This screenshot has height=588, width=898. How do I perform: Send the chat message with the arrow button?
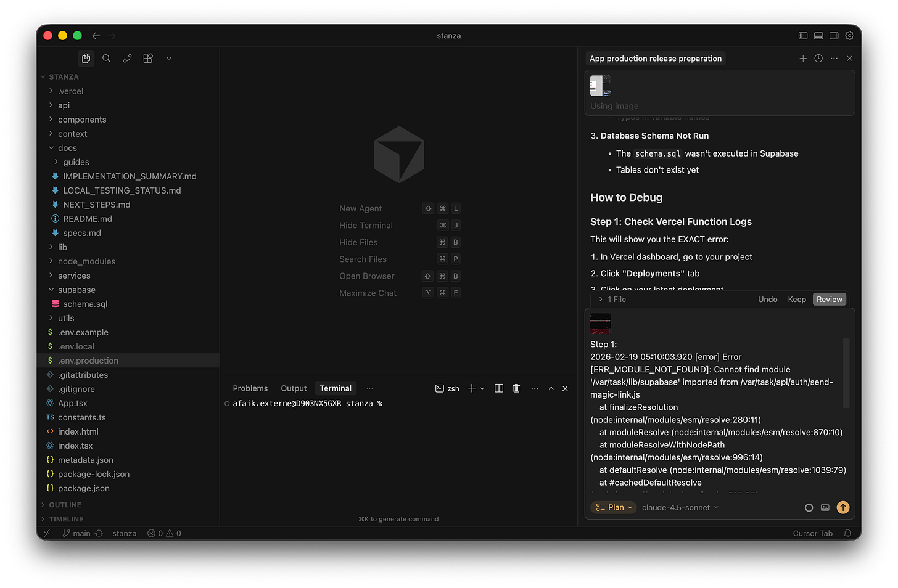[x=843, y=507]
